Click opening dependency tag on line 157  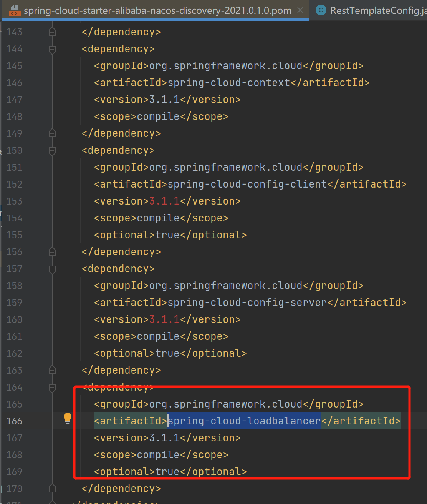[118, 269]
